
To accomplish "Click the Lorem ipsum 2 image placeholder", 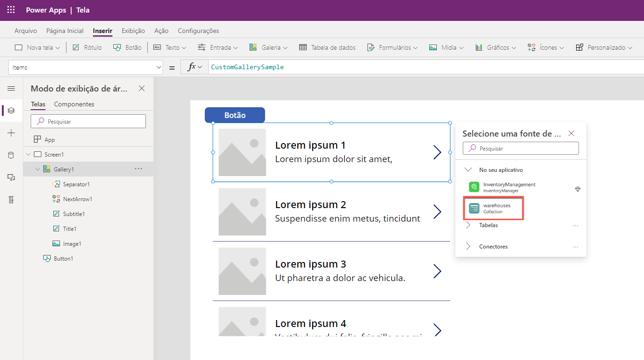I will click(242, 212).
